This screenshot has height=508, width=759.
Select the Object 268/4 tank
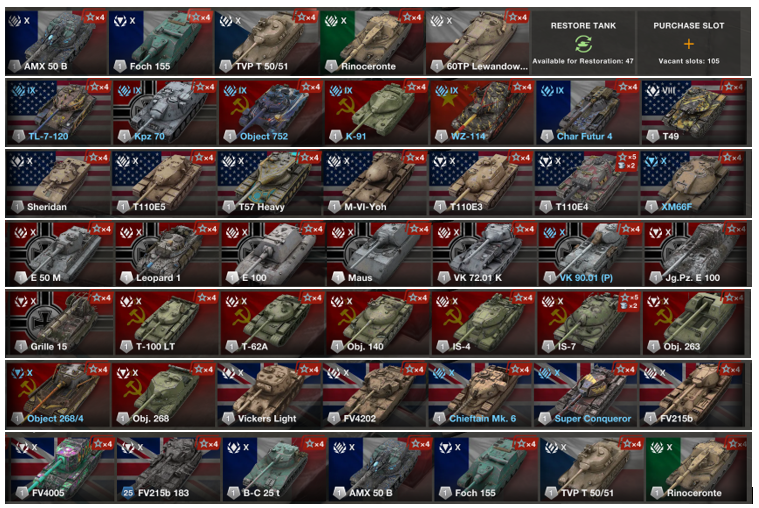click(x=58, y=395)
